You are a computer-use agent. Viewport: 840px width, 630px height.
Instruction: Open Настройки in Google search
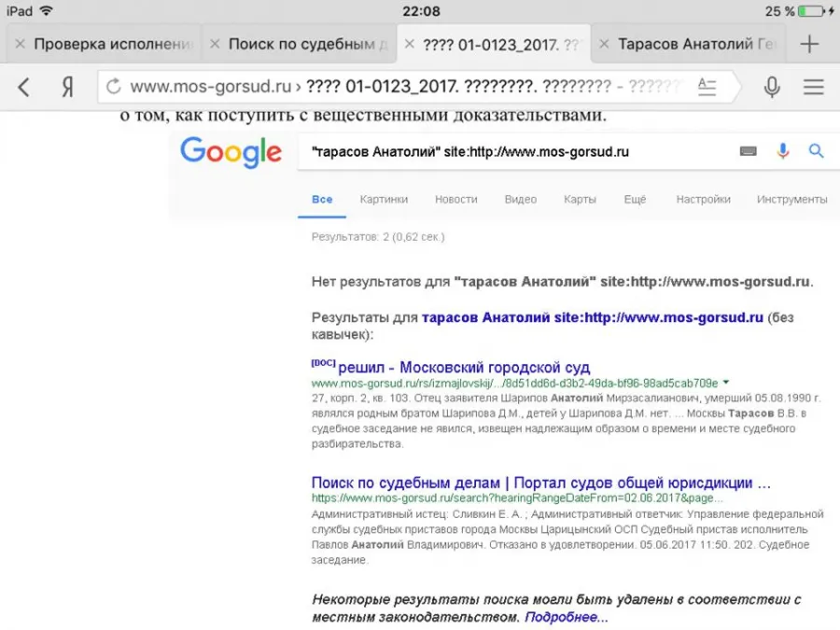(703, 200)
